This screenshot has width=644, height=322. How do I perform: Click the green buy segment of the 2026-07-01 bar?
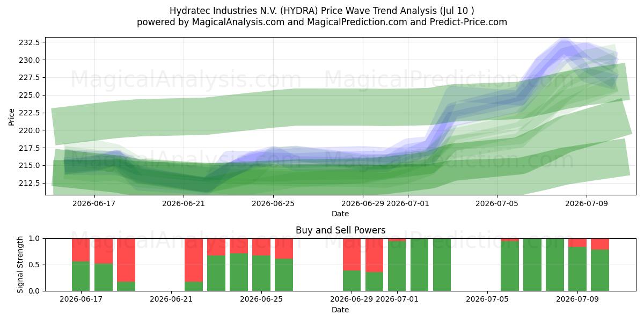397,266
